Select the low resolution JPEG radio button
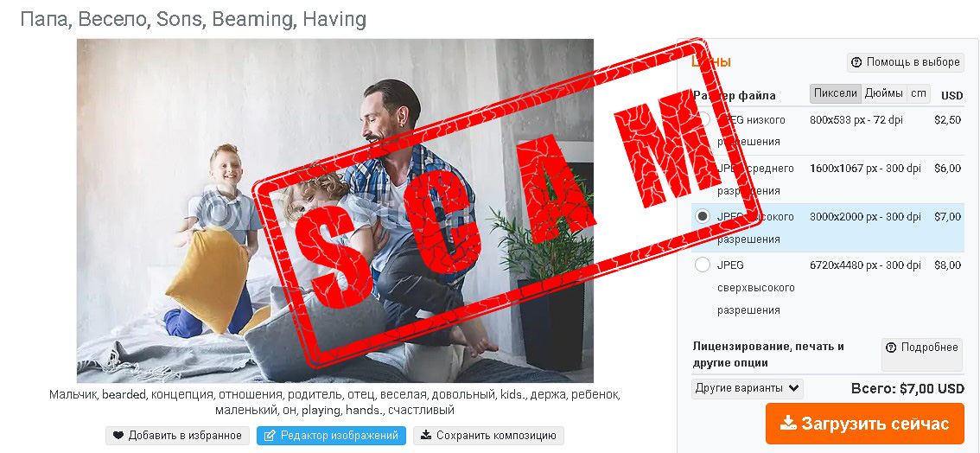The width and height of the screenshot is (980, 453). point(703,118)
